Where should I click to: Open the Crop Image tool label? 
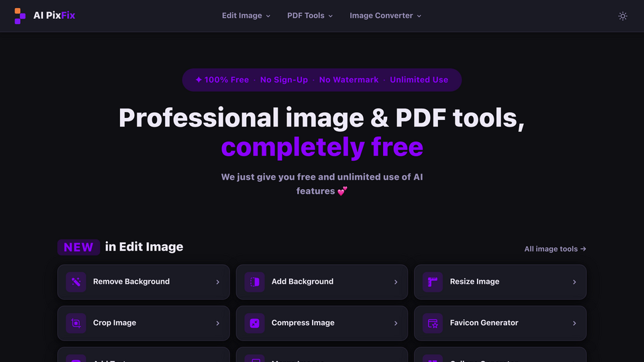tap(115, 322)
